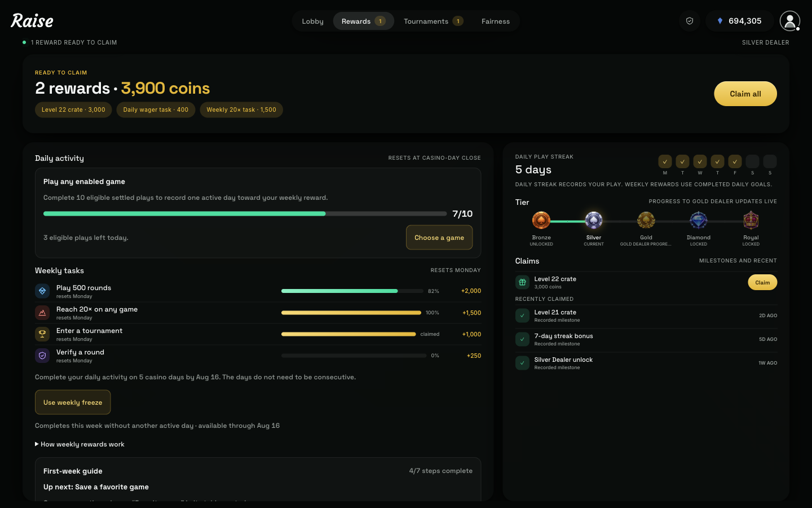Select the Royal tier badge

[x=751, y=220]
